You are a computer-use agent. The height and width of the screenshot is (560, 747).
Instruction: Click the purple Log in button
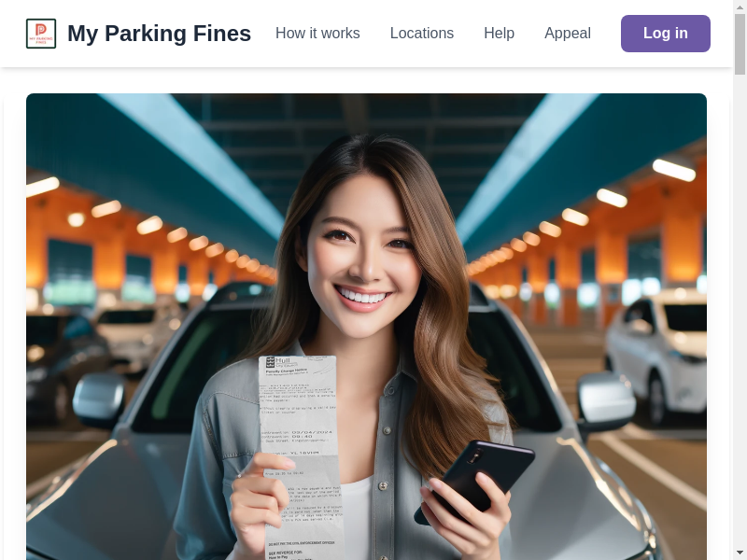point(666,34)
